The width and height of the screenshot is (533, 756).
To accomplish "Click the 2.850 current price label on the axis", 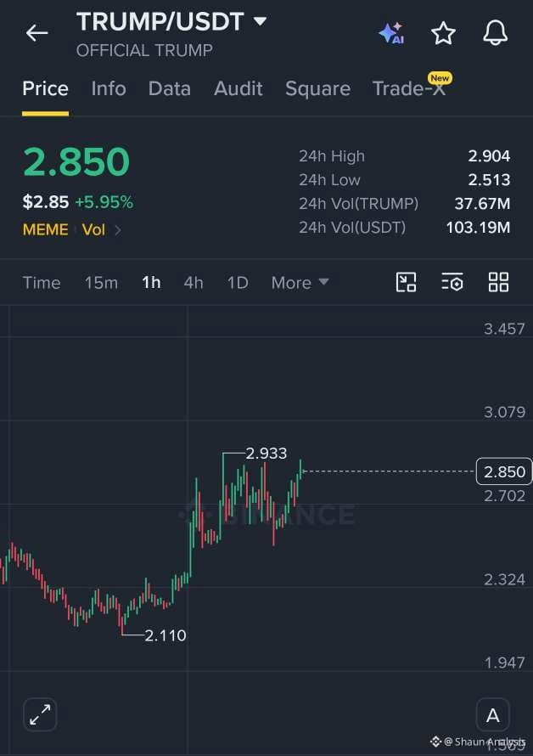I will click(504, 471).
